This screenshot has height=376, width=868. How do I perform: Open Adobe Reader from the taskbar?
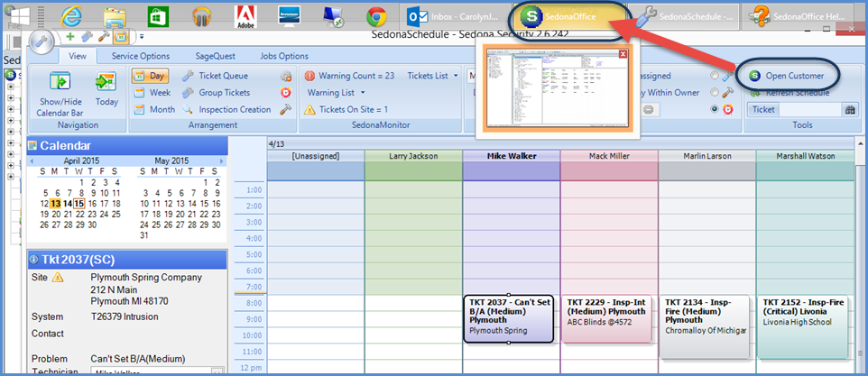[245, 16]
